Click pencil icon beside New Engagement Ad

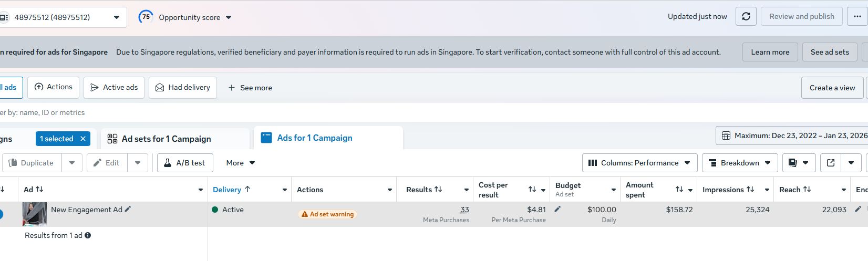[128, 209]
